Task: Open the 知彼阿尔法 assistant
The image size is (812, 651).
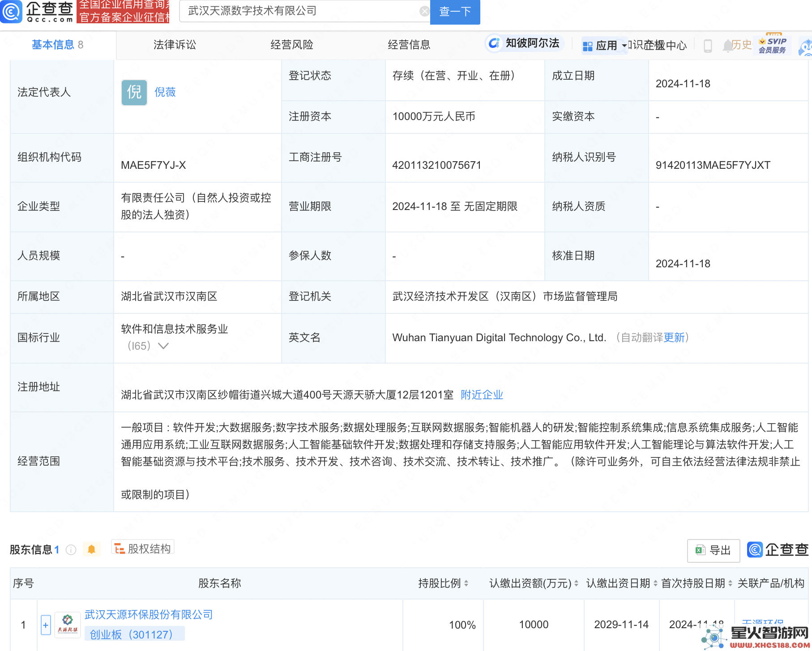Action: click(524, 43)
